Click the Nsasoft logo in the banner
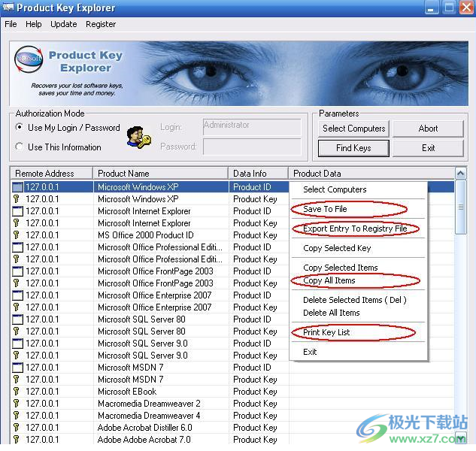The width and height of the screenshot is (476, 451). (x=29, y=59)
